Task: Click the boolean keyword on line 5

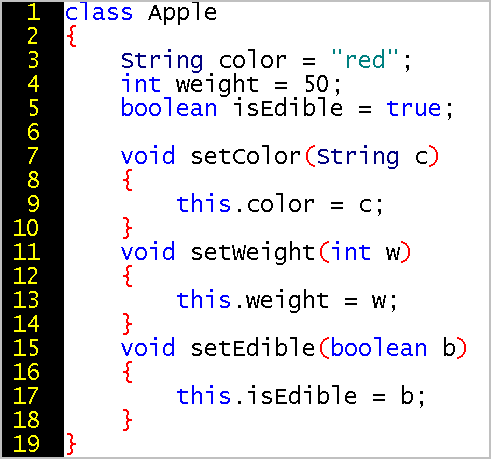Action: [x=169, y=107]
